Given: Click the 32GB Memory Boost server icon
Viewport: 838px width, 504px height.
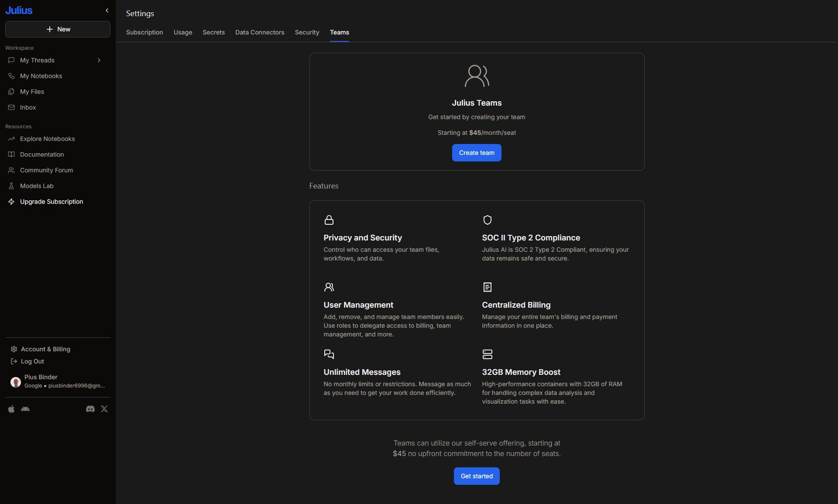Looking at the screenshot, I should pyautogui.click(x=488, y=354).
